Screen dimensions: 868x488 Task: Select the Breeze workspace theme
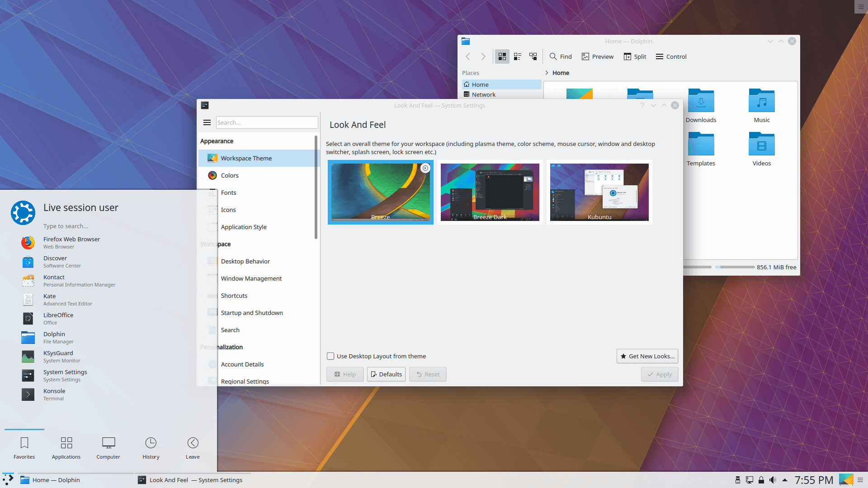click(380, 191)
